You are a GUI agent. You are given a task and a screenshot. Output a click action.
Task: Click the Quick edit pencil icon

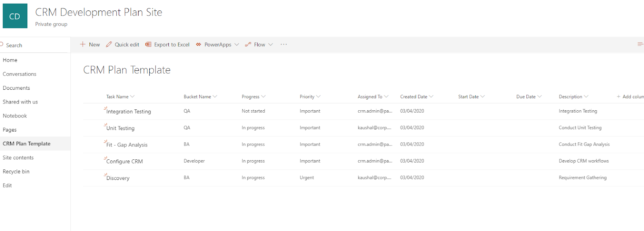point(109,44)
